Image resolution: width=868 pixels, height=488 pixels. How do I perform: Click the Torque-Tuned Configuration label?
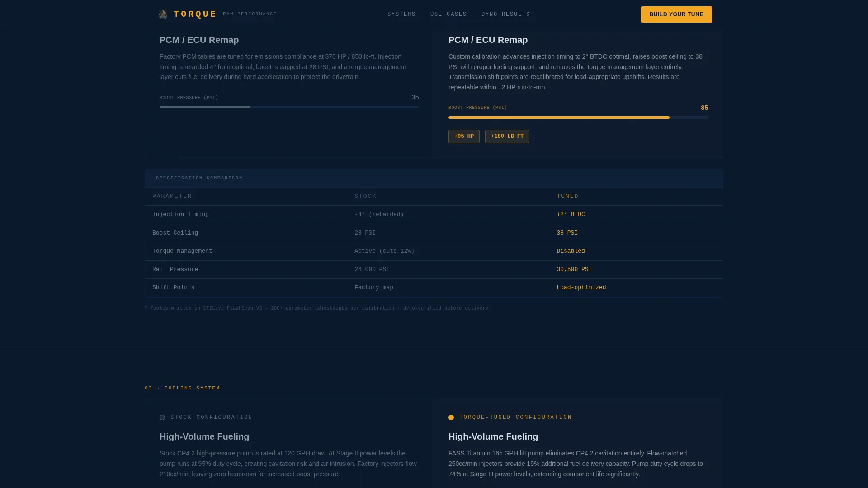tap(515, 418)
